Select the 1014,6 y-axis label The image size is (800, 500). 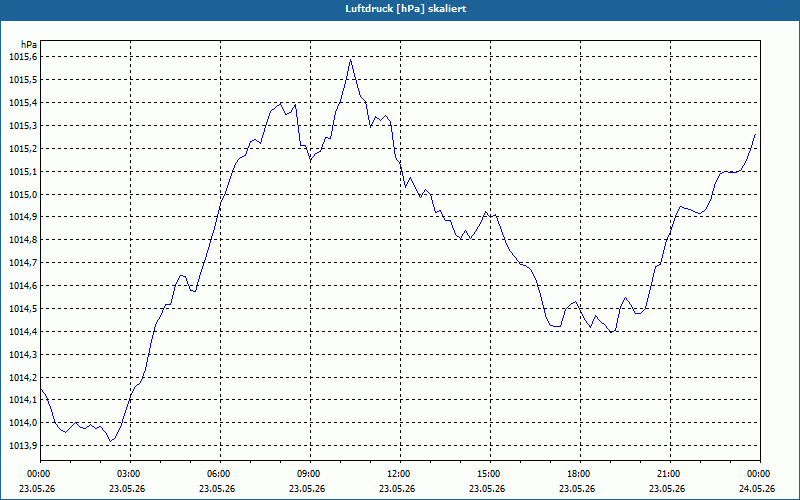tap(23, 286)
